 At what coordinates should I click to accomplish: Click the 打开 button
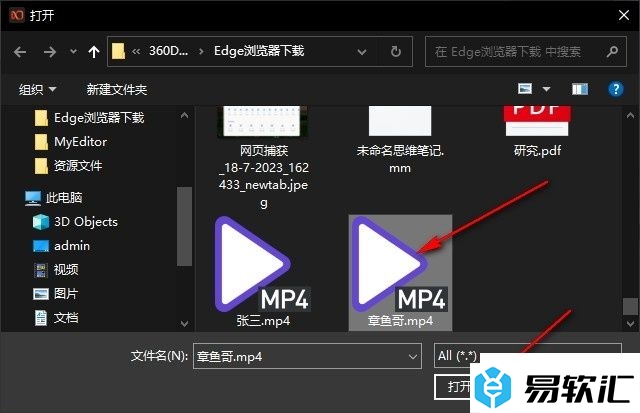[x=453, y=386]
